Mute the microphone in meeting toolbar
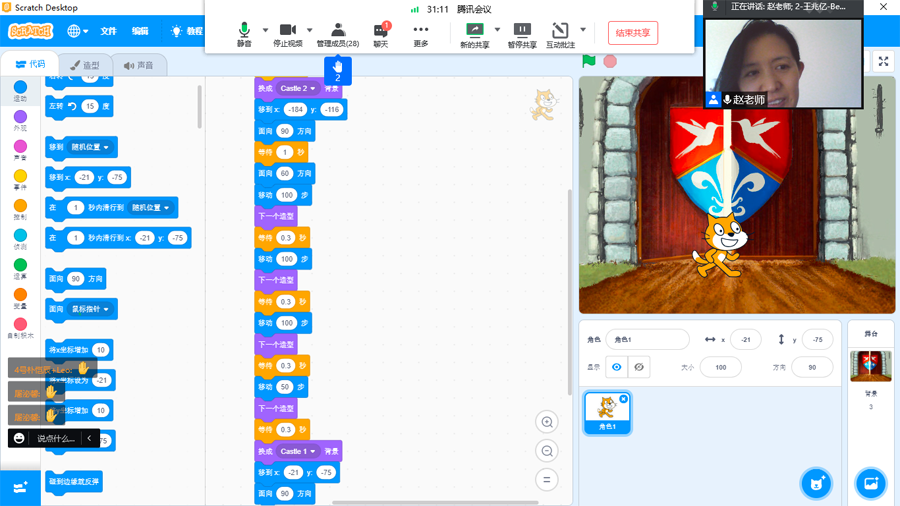 tap(244, 34)
